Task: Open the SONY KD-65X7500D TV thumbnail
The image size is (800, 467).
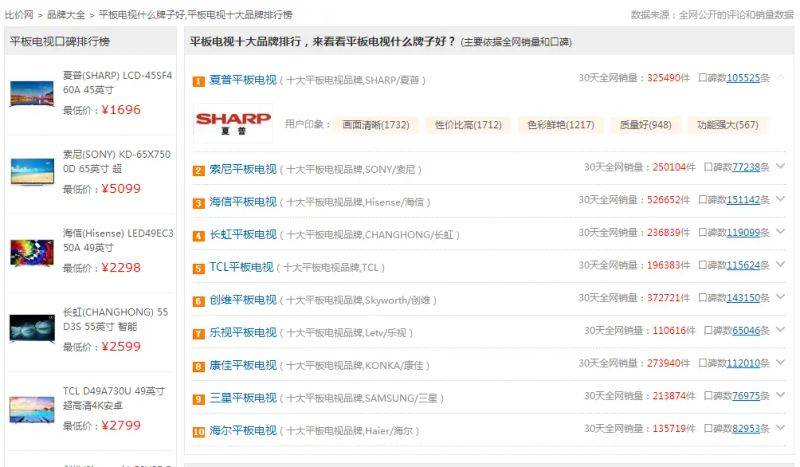Action: [x=32, y=172]
